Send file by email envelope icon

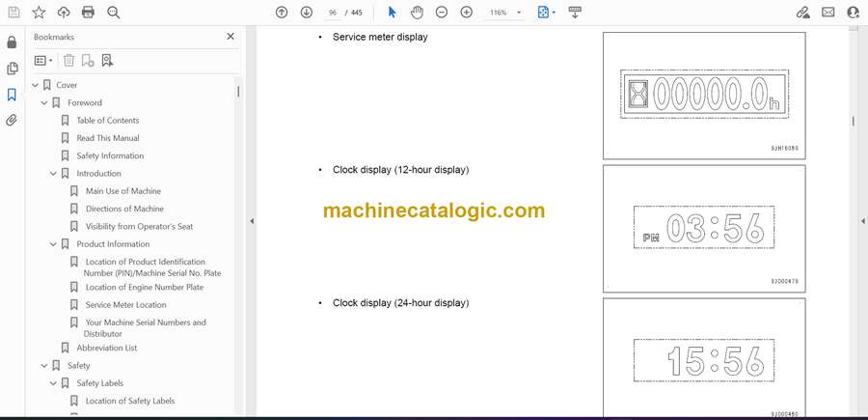click(827, 13)
